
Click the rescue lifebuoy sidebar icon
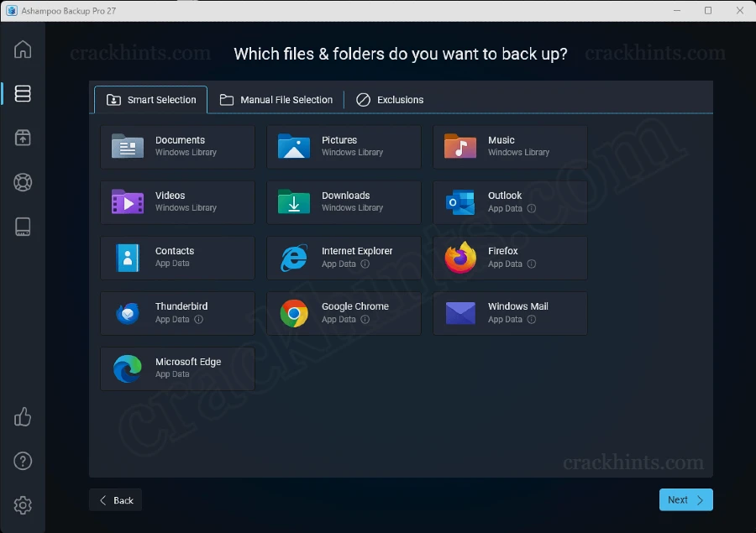tap(23, 183)
